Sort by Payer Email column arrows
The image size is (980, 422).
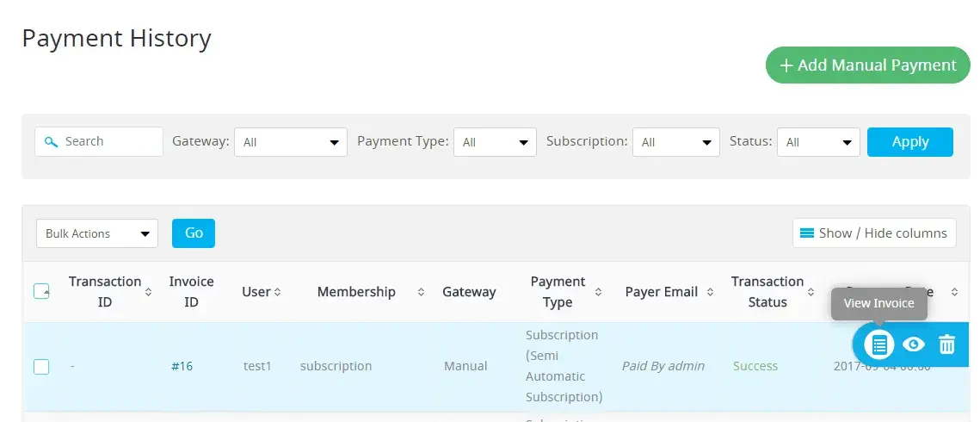[710, 292]
